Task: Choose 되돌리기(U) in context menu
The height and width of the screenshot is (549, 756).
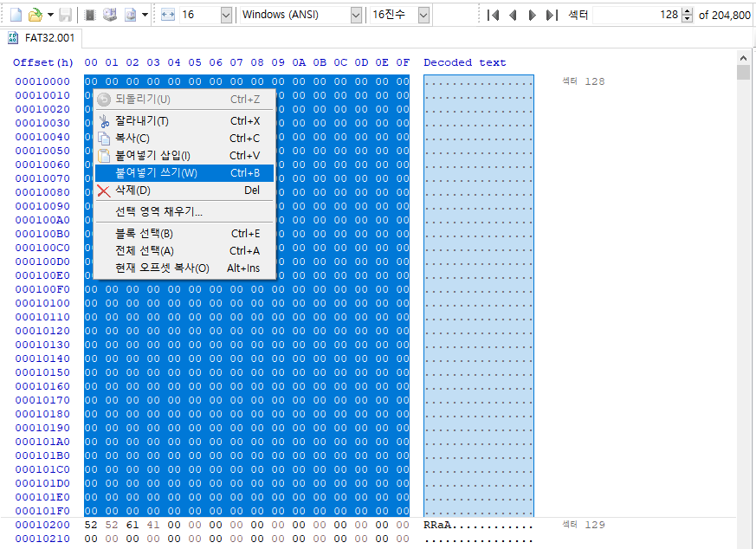Action: click(x=184, y=100)
